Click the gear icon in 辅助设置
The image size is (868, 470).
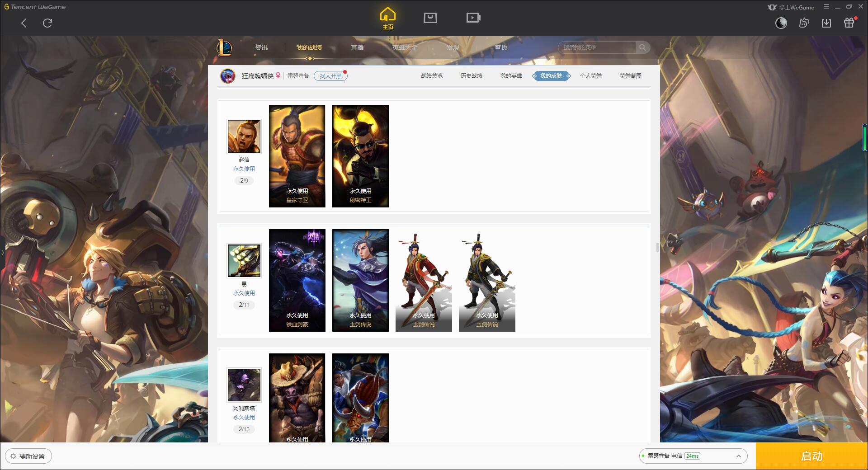tap(13, 456)
